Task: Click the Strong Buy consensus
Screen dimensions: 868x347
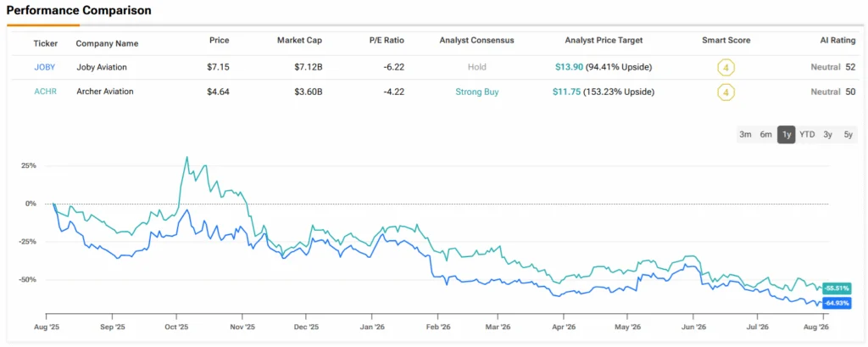Action: pyautogui.click(x=476, y=92)
